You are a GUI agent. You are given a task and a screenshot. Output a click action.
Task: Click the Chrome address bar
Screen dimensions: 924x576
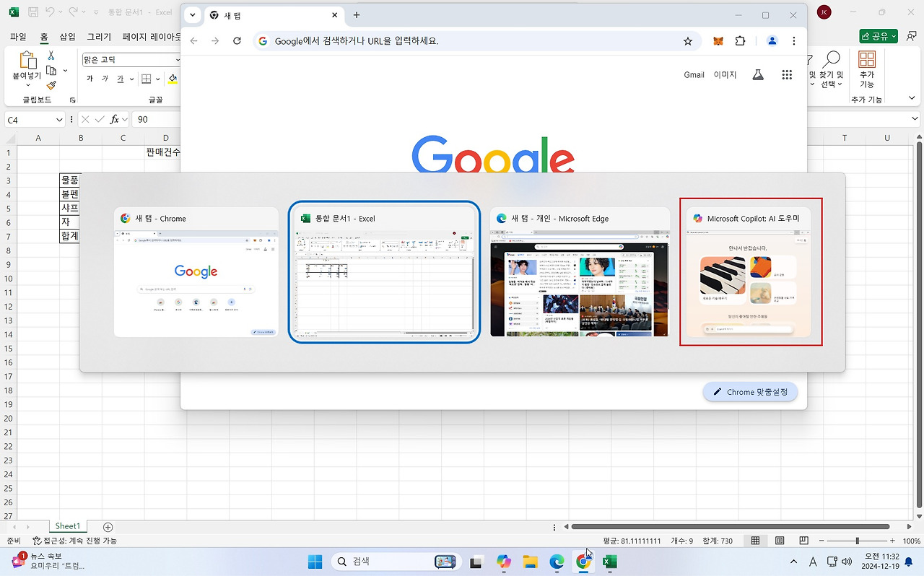click(x=476, y=41)
